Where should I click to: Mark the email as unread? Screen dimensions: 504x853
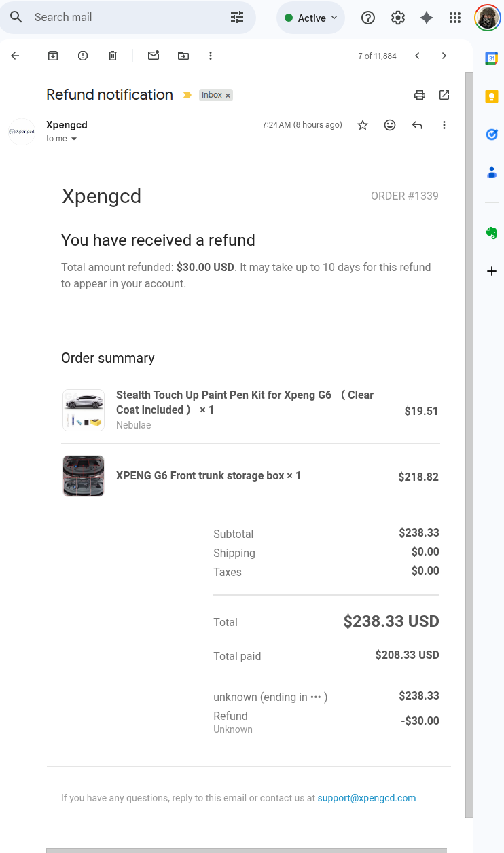point(154,56)
